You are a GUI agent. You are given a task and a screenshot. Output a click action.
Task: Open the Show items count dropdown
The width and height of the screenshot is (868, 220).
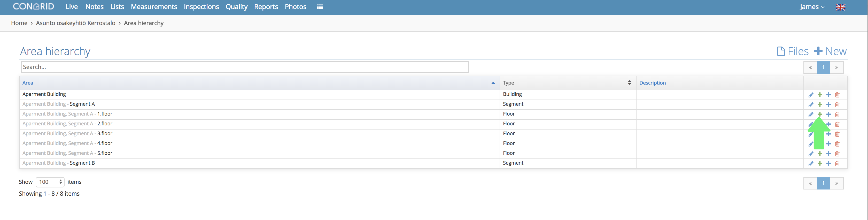[x=50, y=182]
